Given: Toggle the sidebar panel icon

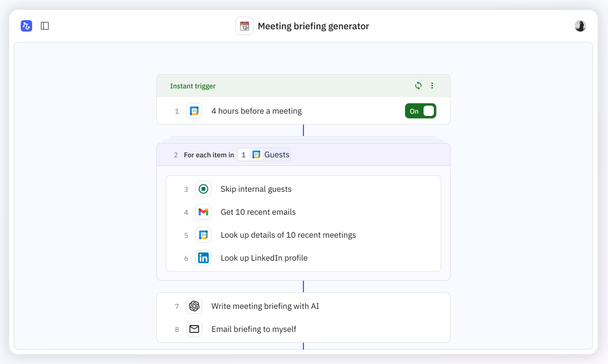Looking at the screenshot, I should tap(45, 26).
